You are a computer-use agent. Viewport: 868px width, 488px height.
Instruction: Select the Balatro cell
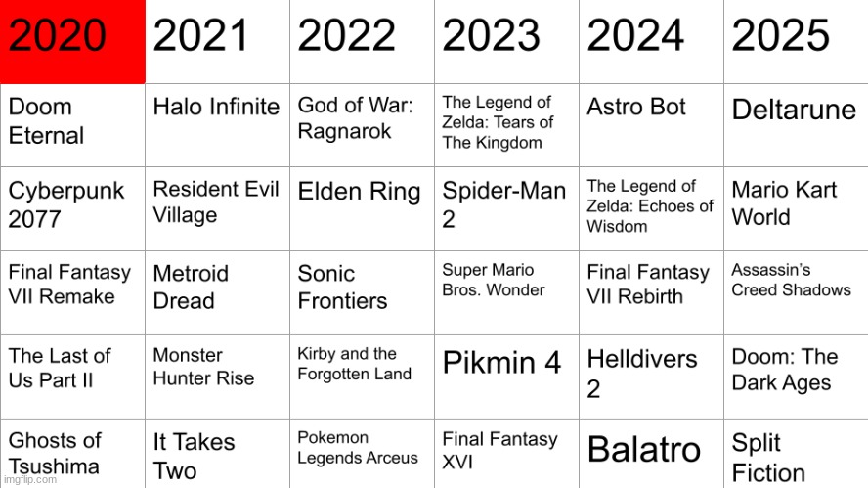click(x=651, y=452)
